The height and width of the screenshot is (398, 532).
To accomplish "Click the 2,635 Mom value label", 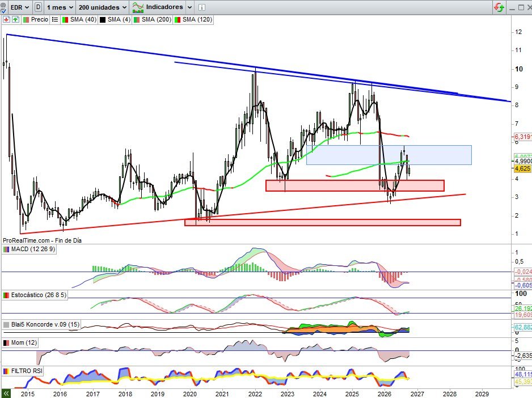I will coord(523,355).
